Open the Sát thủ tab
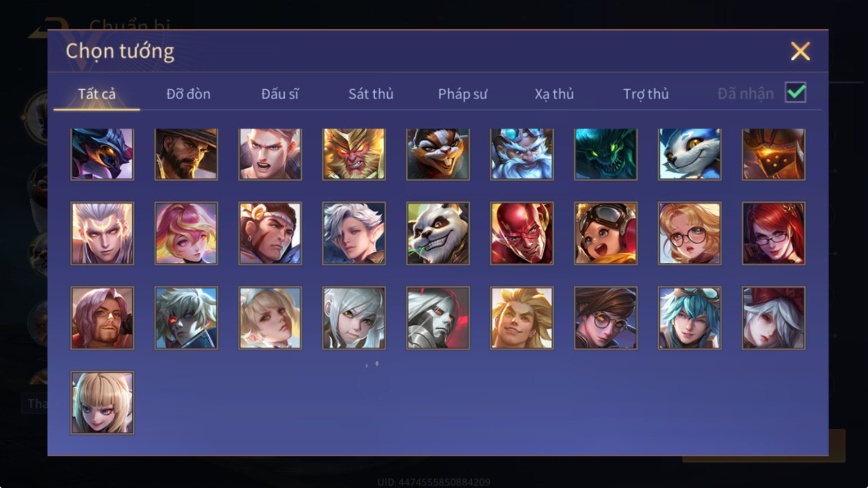 (371, 94)
